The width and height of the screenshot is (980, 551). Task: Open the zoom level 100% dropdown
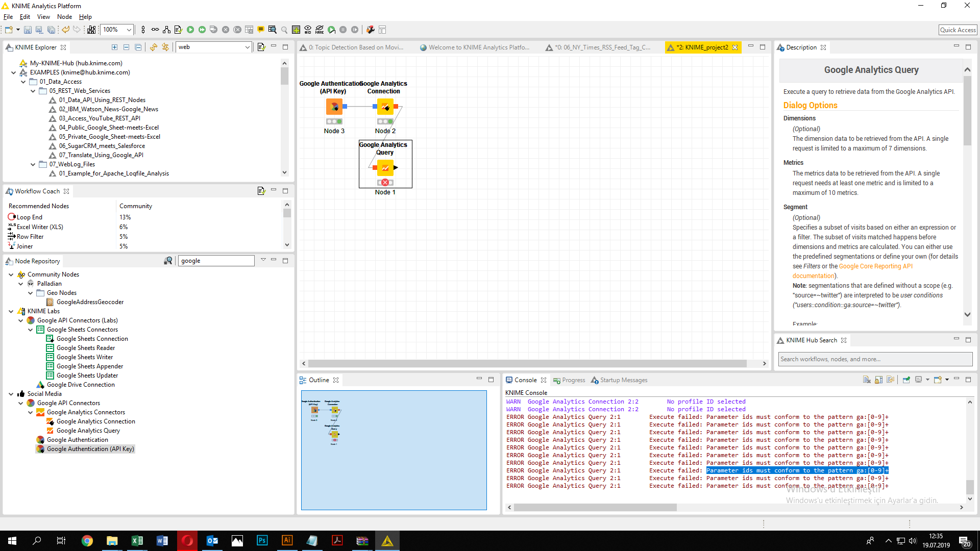click(x=129, y=30)
